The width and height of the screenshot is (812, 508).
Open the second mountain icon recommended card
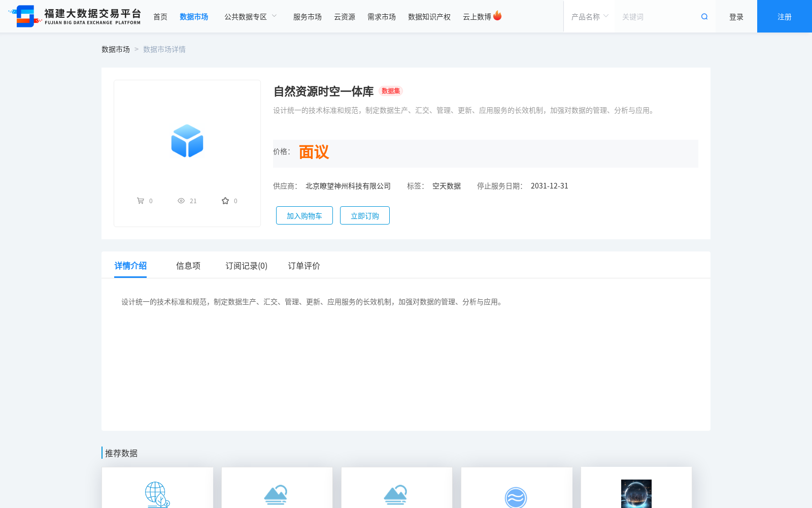[397, 488]
